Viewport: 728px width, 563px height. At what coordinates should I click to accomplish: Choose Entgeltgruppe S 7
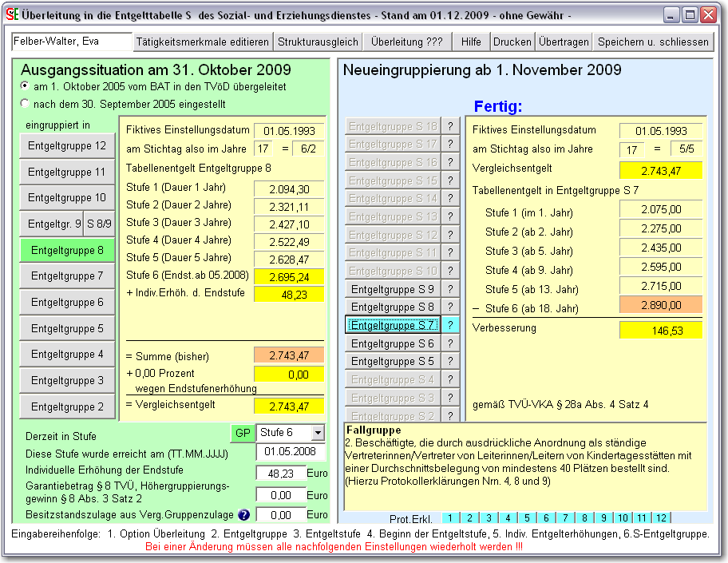point(392,325)
